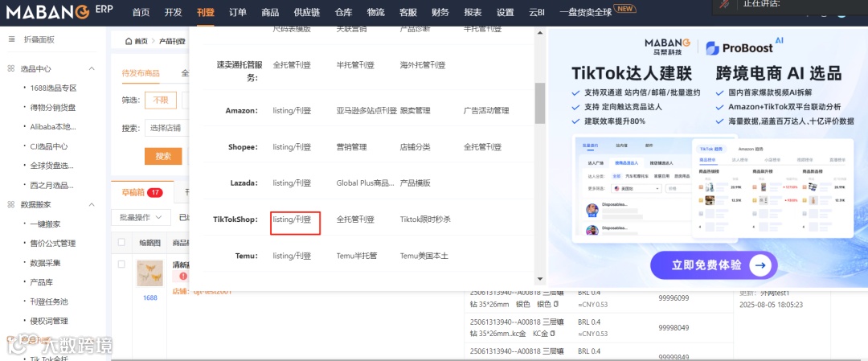The height and width of the screenshot is (361, 868).
Task: Click the home icon in breadcrumb
Action: coord(129,41)
